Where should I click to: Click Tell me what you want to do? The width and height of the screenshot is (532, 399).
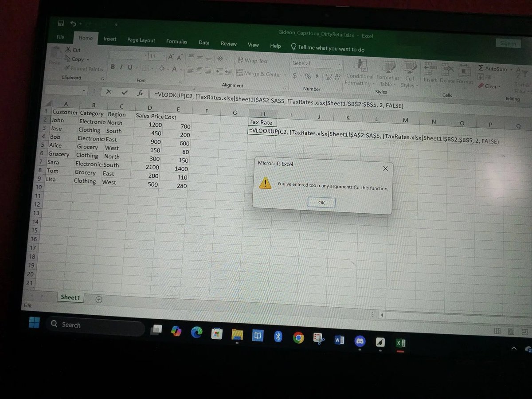328,48
